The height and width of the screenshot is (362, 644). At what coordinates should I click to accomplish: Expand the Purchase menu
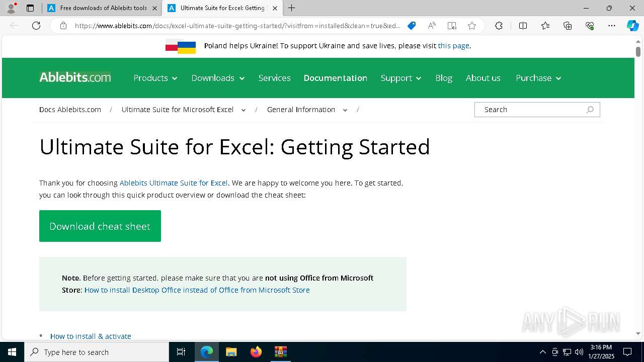tap(538, 78)
